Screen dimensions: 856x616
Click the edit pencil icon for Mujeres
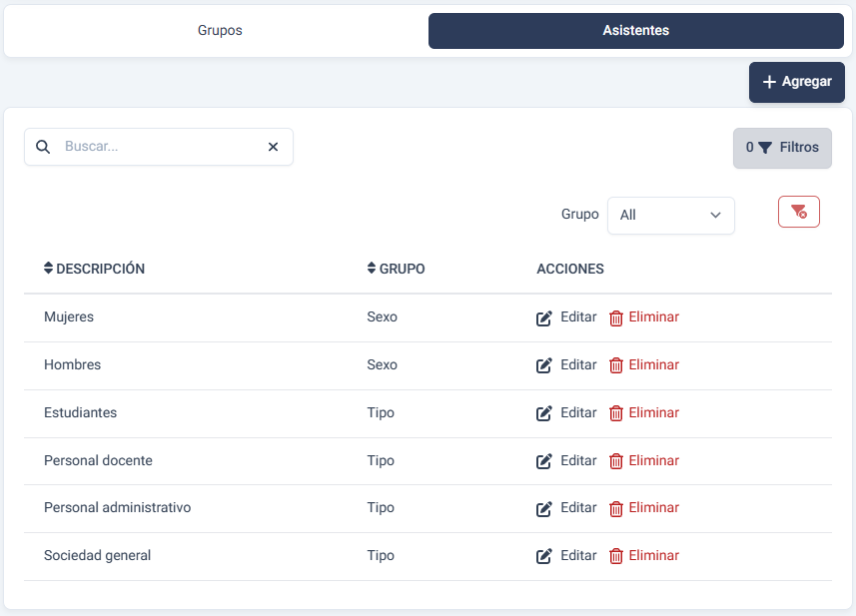[544, 318]
